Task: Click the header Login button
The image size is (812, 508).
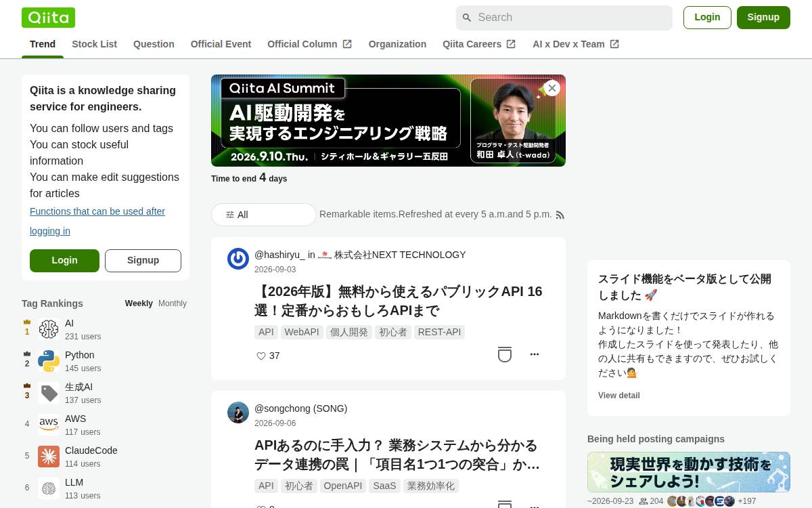Action: pyautogui.click(x=707, y=18)
